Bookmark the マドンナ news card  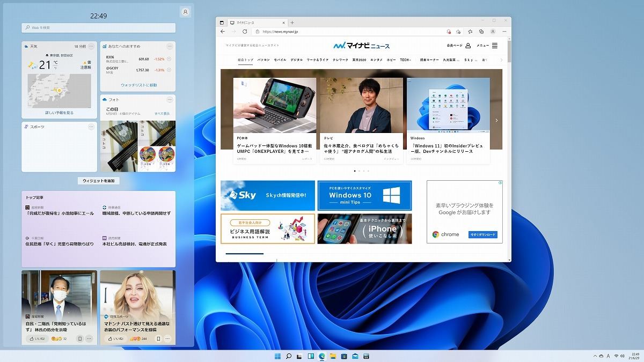click(158, 339)
